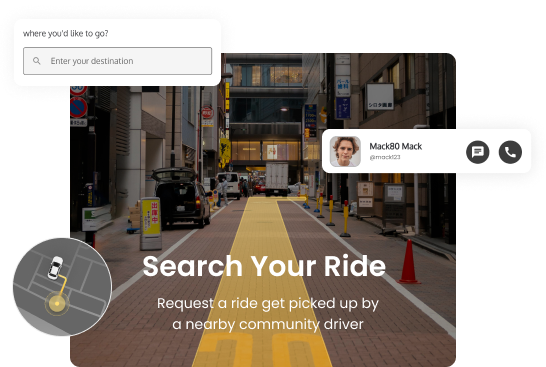546x367 pixels.
Task: Click the @mack123 username handle
Action: pos(385,157)
